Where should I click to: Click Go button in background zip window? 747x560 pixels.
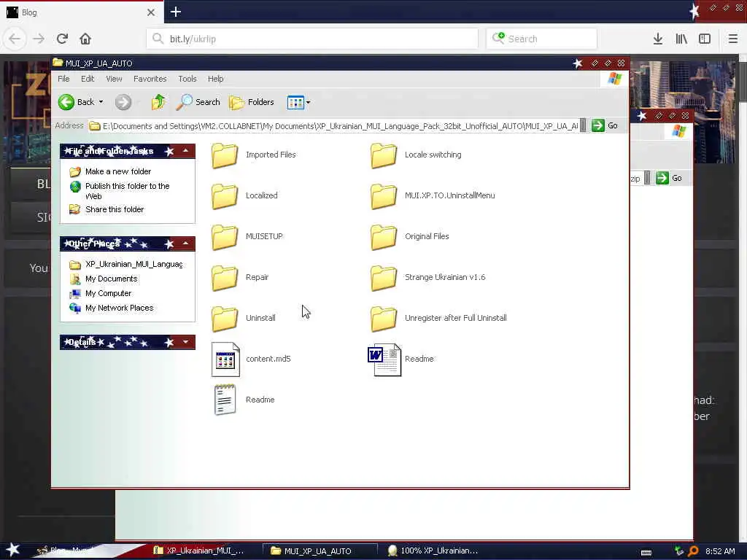tap(670, 178)
